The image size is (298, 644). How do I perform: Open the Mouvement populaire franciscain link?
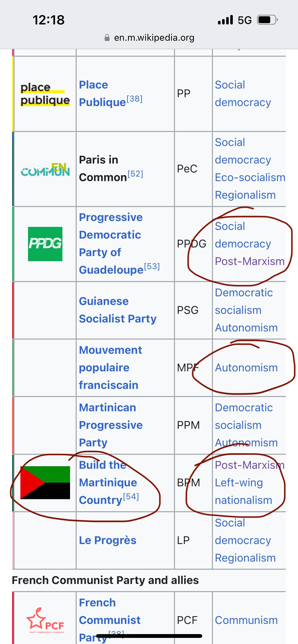110,367
